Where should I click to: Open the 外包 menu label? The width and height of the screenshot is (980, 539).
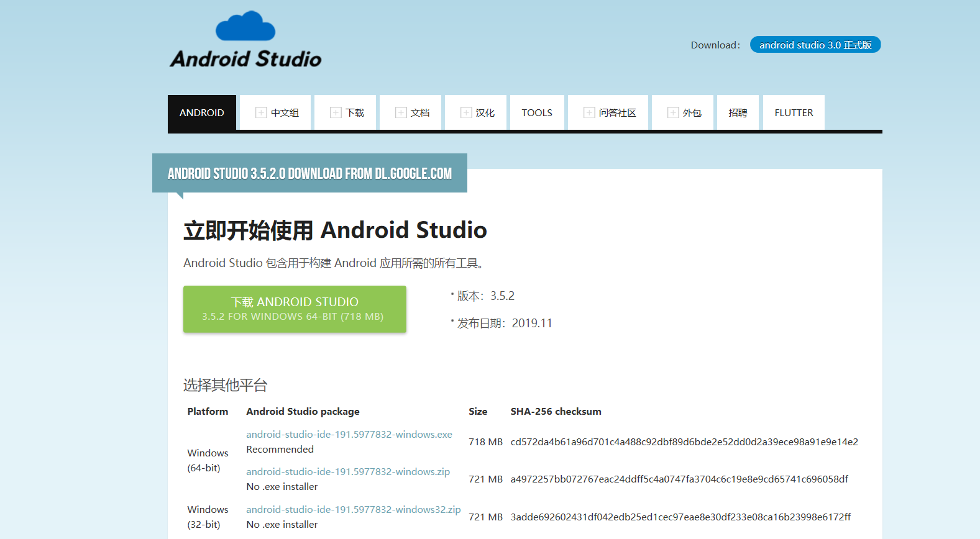point(692,113)
